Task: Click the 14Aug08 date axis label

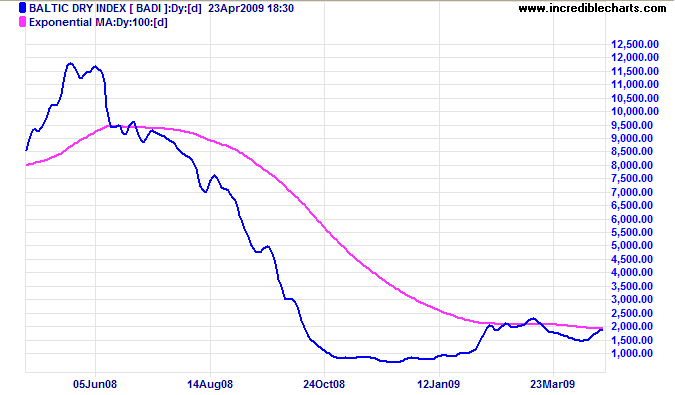Action: point(210,384)
